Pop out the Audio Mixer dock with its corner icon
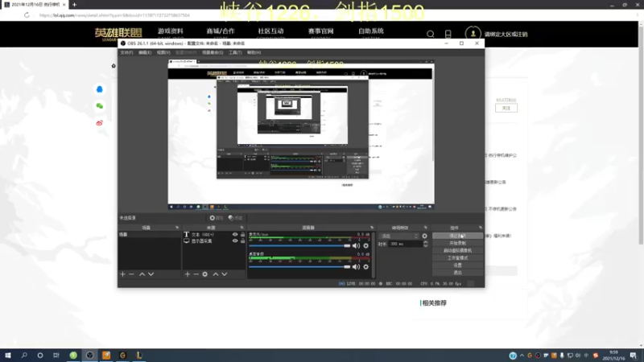Screen dimensions: 644x362 [372, 228]
